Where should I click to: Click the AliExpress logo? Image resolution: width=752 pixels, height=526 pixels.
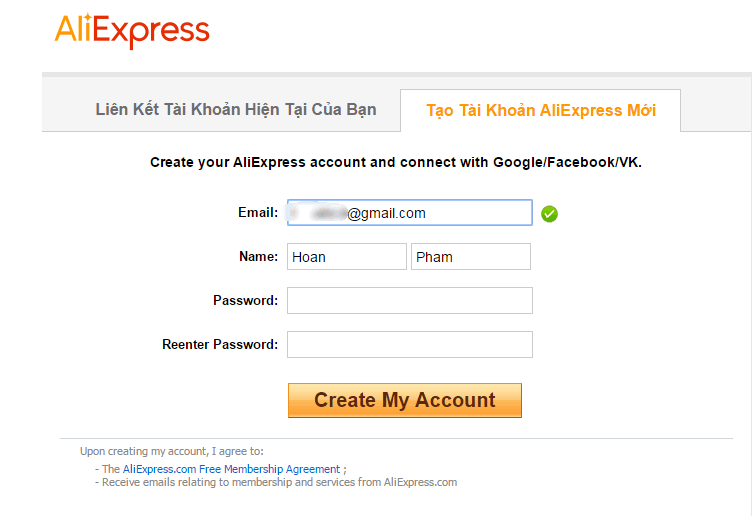click(x=132, y=30)
